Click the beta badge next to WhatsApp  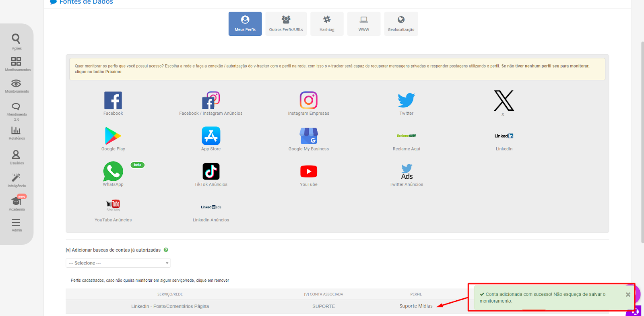(x=138, y=165)
